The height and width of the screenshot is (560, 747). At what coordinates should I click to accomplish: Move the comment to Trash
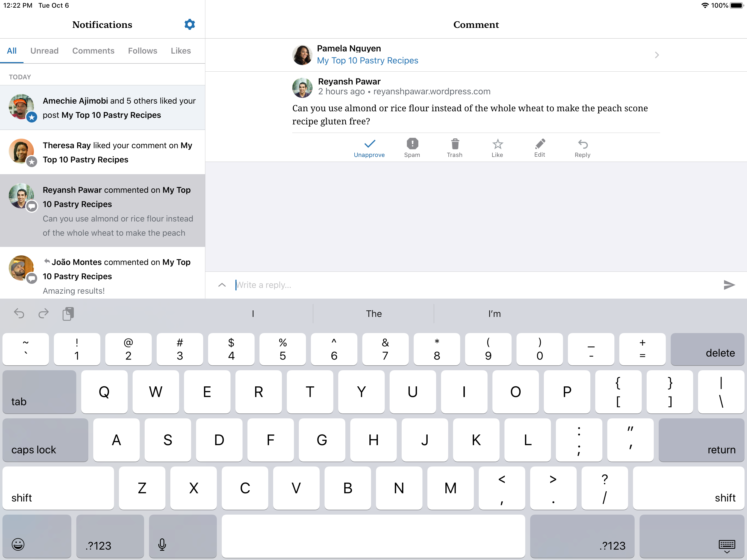pos(454,148)
